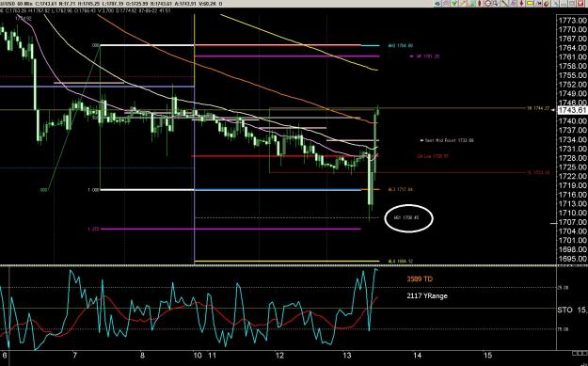
Task: Click the 'YH 1744.27' level label
Action: 538,108
